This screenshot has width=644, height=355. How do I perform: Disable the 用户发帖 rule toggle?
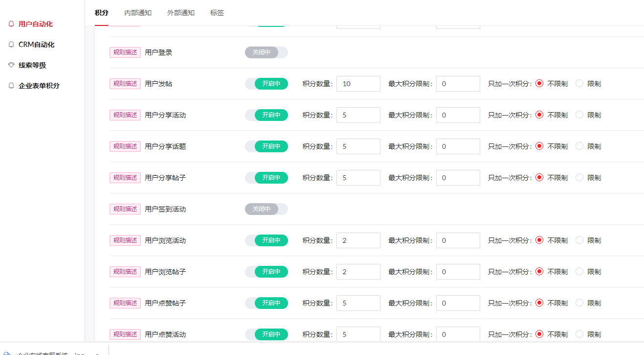point(266,84)
